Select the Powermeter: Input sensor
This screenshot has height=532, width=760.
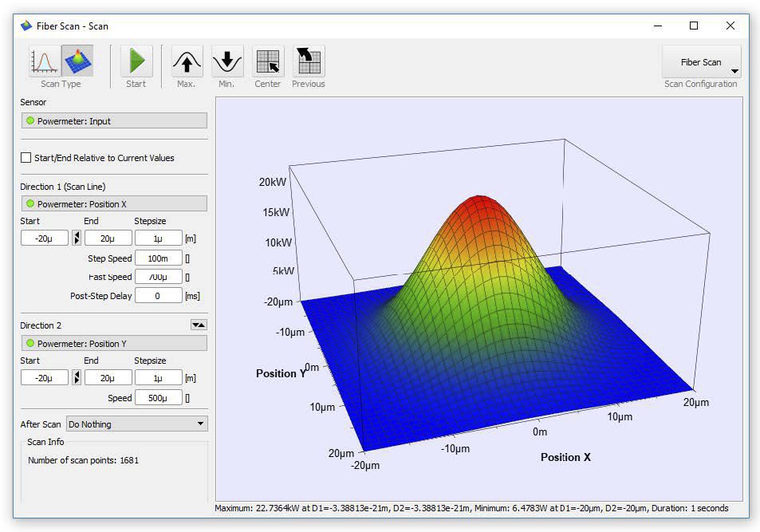pyautogui.click(x=113, y=120)
